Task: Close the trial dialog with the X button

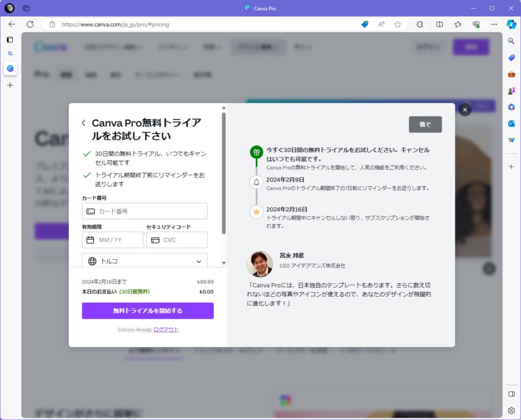Action: 465,110
